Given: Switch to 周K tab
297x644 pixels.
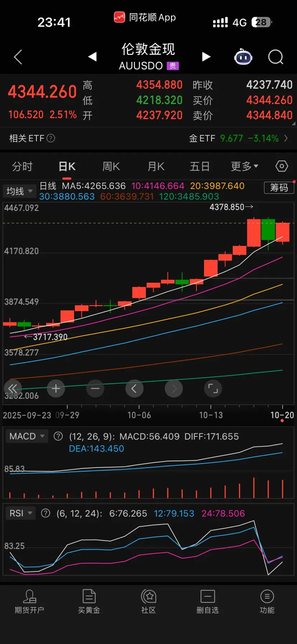Looking at the screenshot, I should click(111, 166).
